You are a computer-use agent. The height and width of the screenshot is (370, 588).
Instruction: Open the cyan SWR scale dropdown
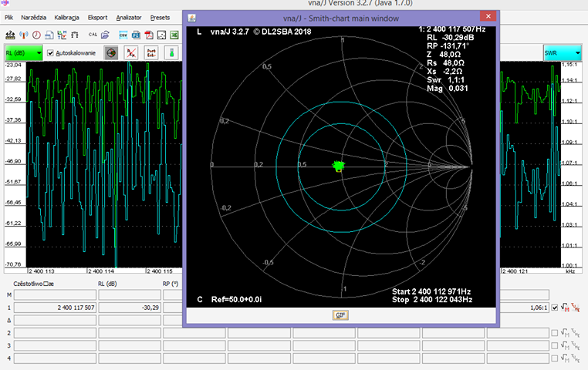coord(562,53)
